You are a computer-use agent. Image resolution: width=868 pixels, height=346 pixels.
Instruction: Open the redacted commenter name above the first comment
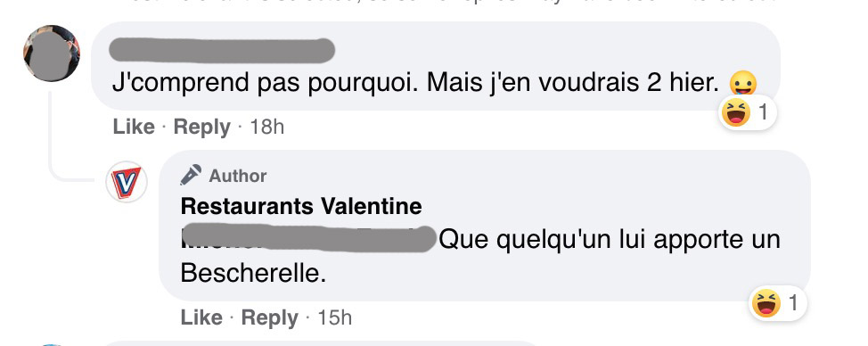222,50
